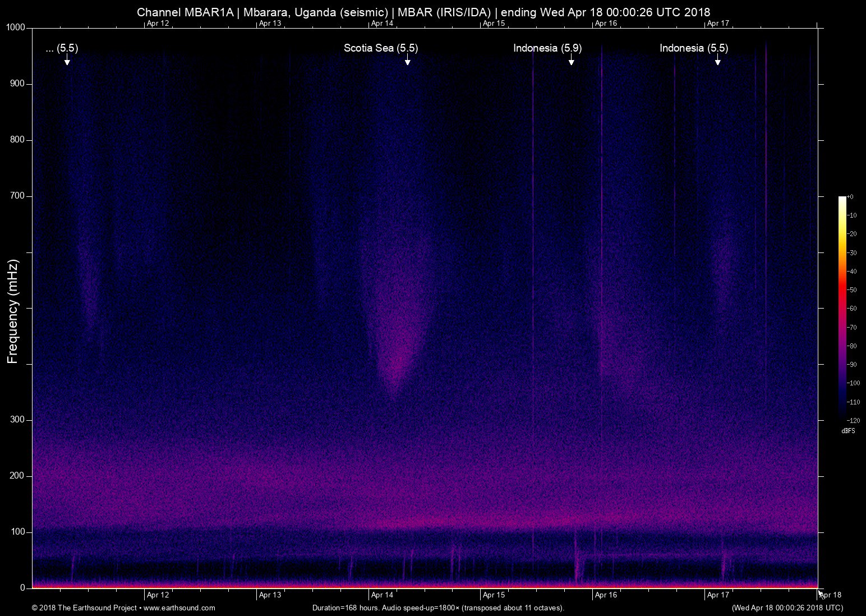Screen dimensions: 866x616
Task: Click the 700 mHz frequency axis label
Action: (x=18, y=196)
